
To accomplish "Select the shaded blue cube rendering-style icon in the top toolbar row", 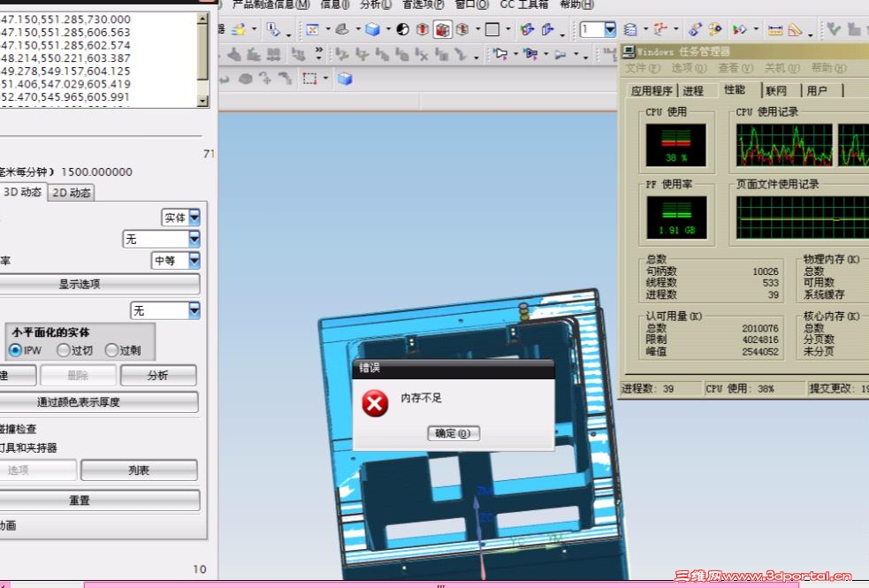I will point(372,29).
